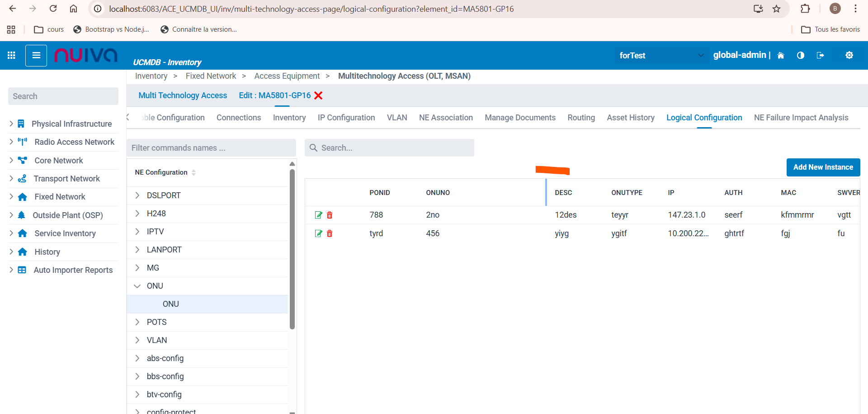Click the Add New Instance button

[x=823, y=167]
